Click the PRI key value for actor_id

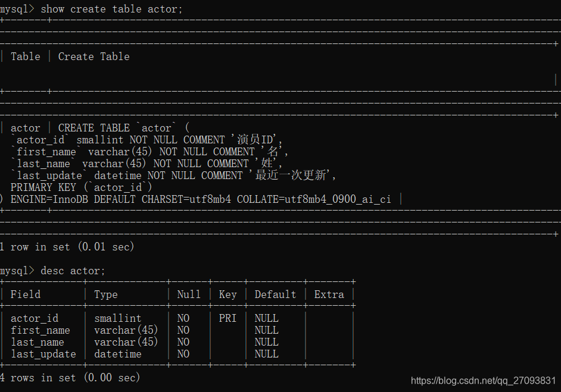(227, 318)
